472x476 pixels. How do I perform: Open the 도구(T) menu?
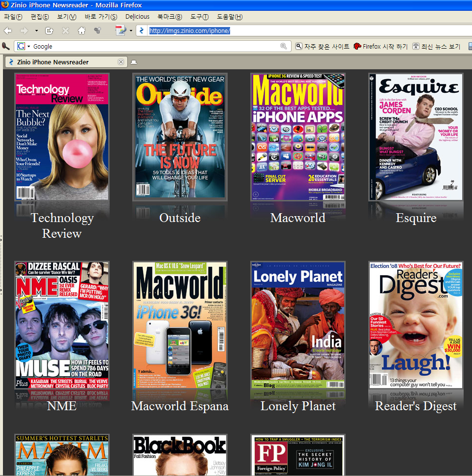click(200, 17)
